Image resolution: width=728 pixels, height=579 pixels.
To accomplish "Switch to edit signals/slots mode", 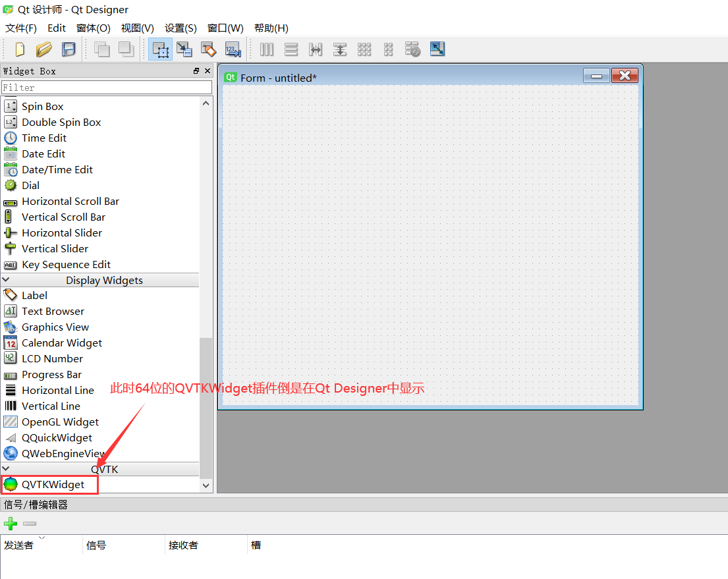I will point(184,49).
